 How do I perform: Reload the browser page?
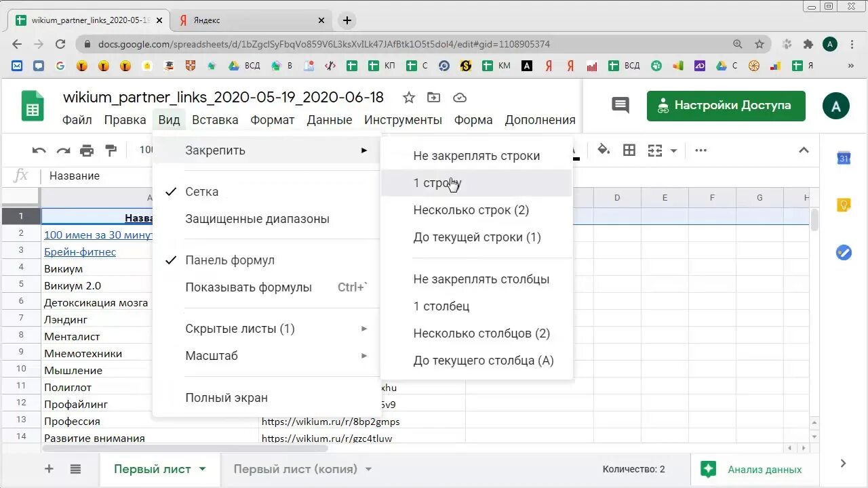point(60,44)
